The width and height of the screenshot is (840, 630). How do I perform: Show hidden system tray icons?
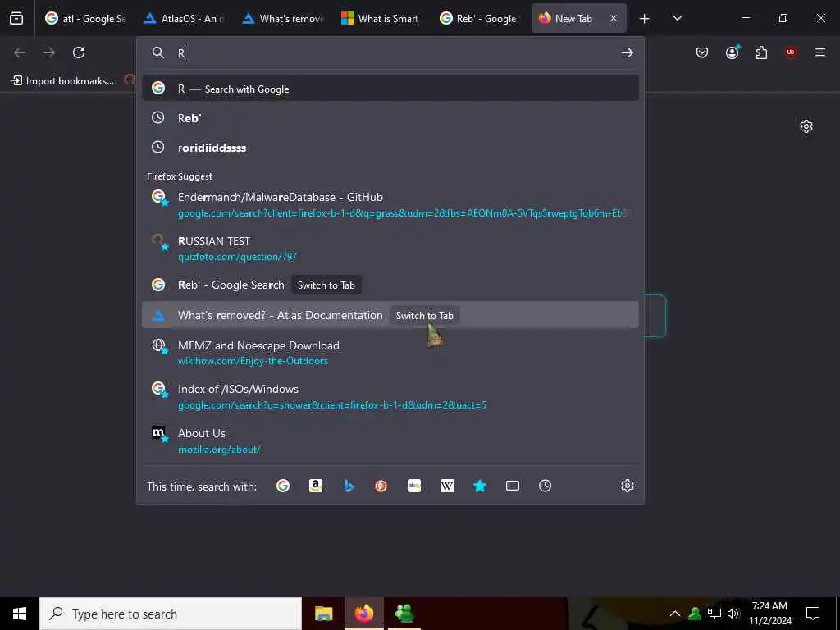[x=675, y=614]
